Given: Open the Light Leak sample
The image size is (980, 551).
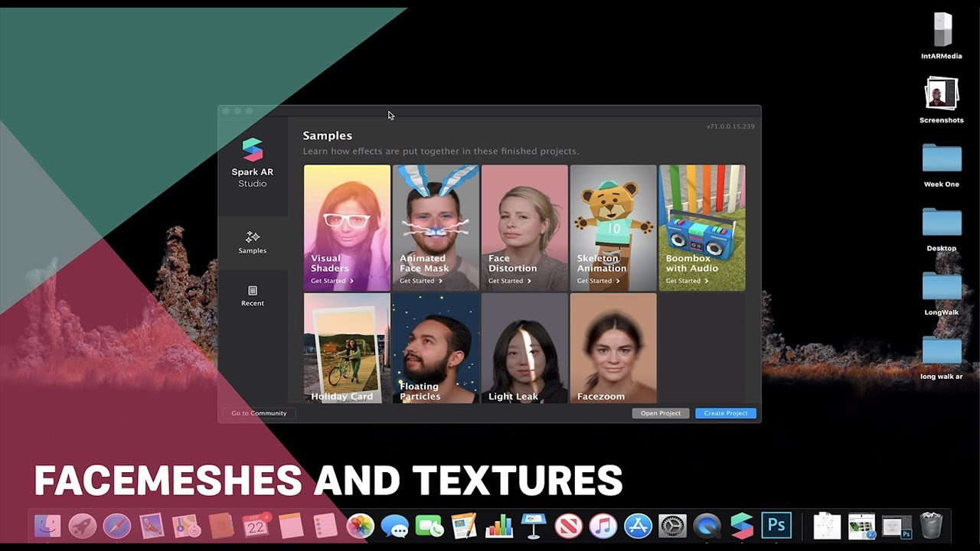Looking at the screenshot, I should (524, 348).
